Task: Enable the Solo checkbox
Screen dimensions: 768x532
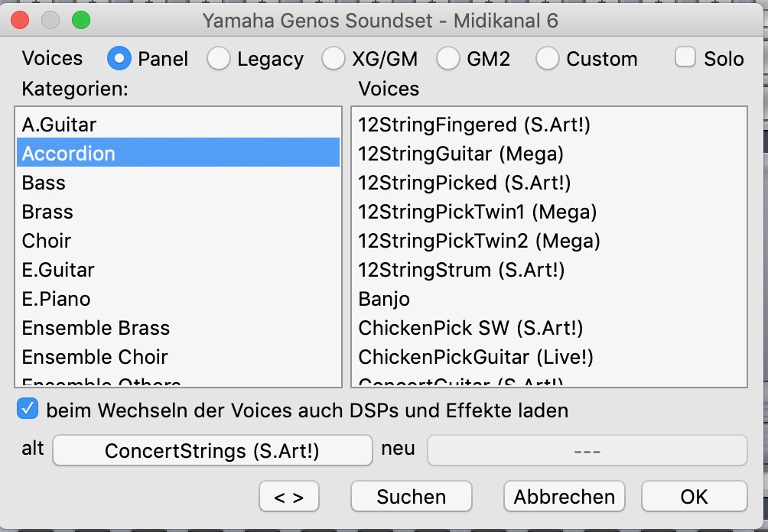Action: [x=685, y=58]
